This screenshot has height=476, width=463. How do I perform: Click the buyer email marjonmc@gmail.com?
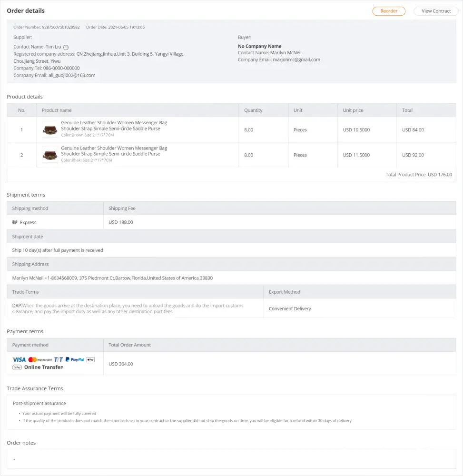coord(296,60)
